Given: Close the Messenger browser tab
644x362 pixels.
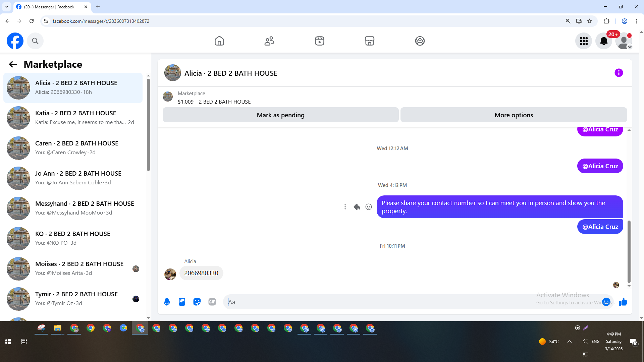Looking at the screenshot, I should [x=86, y=7].
